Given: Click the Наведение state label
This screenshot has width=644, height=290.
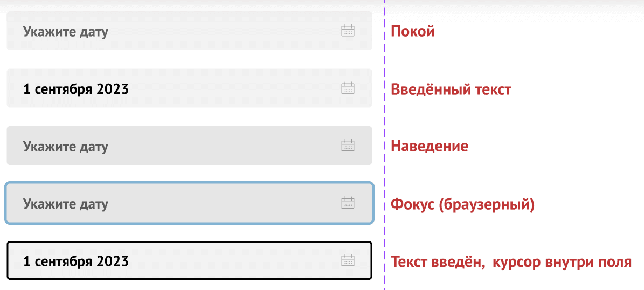Looking at the screenshot, I should [429, 146].
